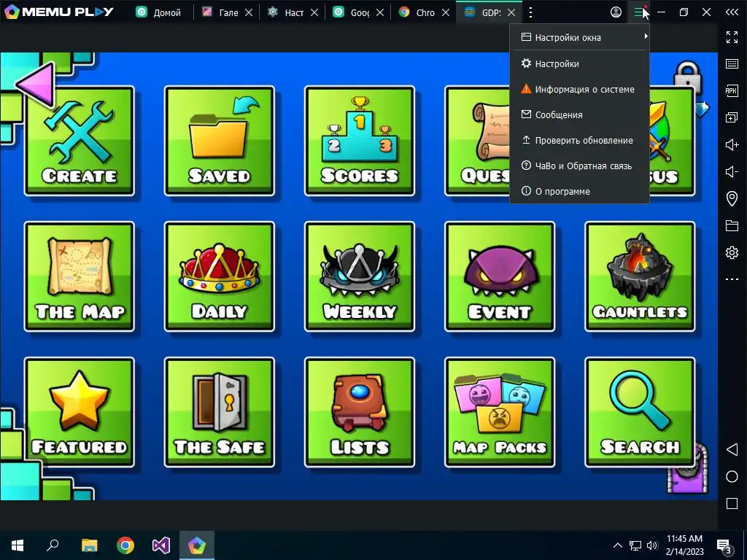The height and width of the screenshot is (560, 747).
Task: Launch Chrome from the taskbar
Action: pyautogui.click(x=125, y=545)
